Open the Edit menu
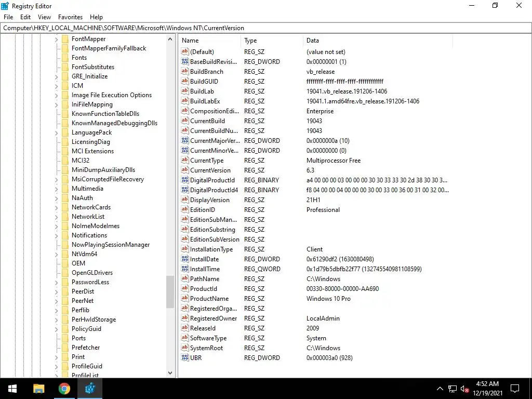Image resolution: width=532 pixels, height=399 pixels. tap(25, 17)
